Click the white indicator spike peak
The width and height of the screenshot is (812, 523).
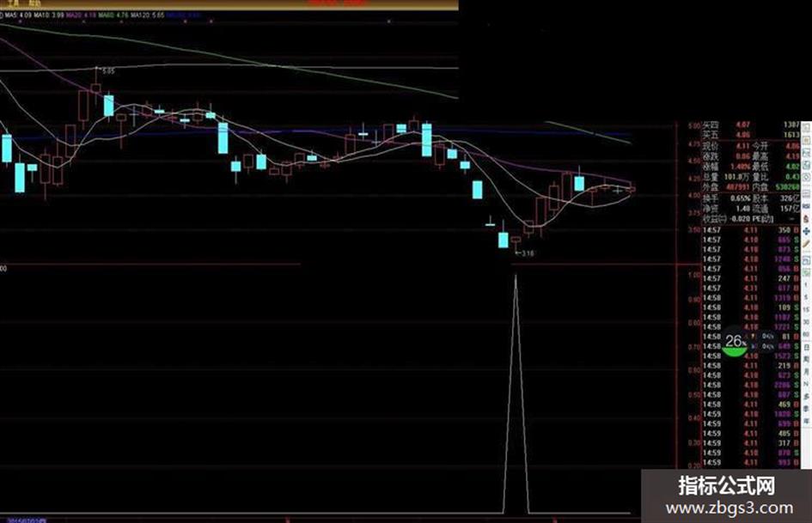516,276
